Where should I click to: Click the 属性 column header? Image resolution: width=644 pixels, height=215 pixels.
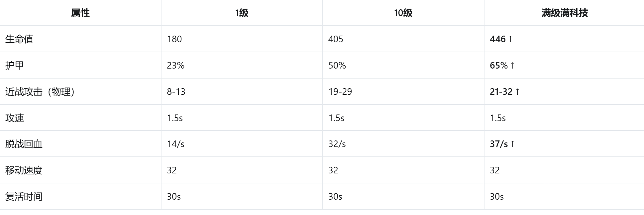(x=80, y=13)
